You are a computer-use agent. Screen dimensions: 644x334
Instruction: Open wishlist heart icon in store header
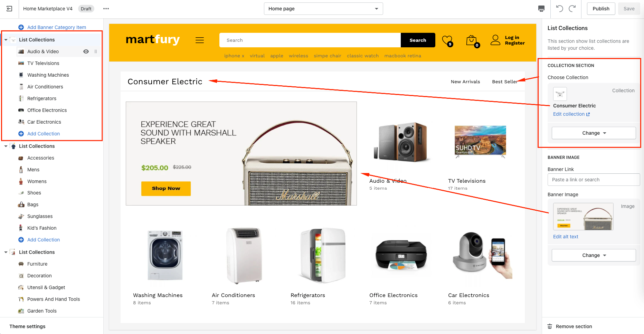[447, 40]
